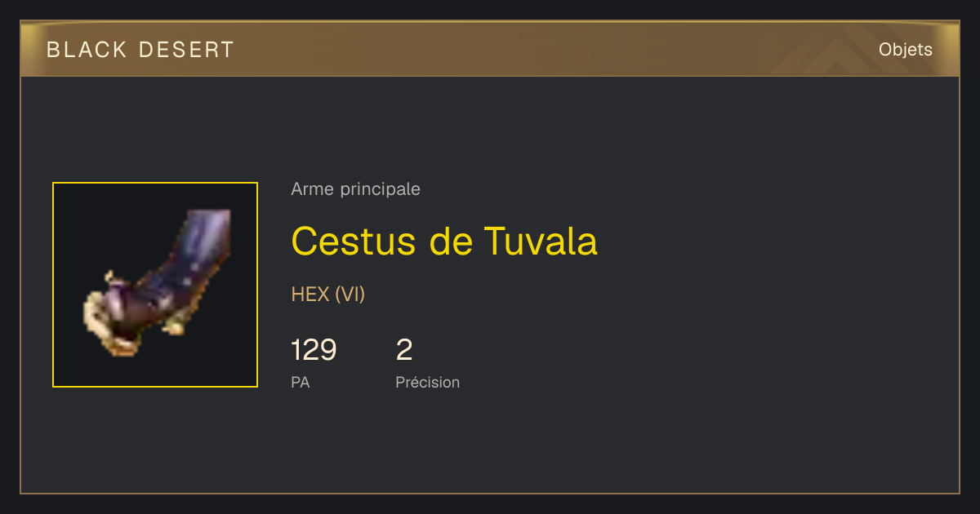Select the 129 attack value

314,350
